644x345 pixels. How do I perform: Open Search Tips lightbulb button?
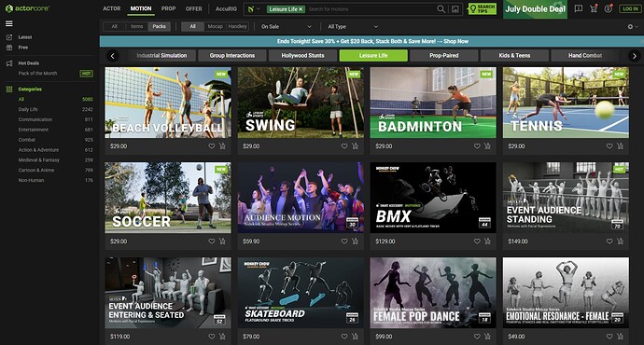pyautogui.click(x=483, y=8)
